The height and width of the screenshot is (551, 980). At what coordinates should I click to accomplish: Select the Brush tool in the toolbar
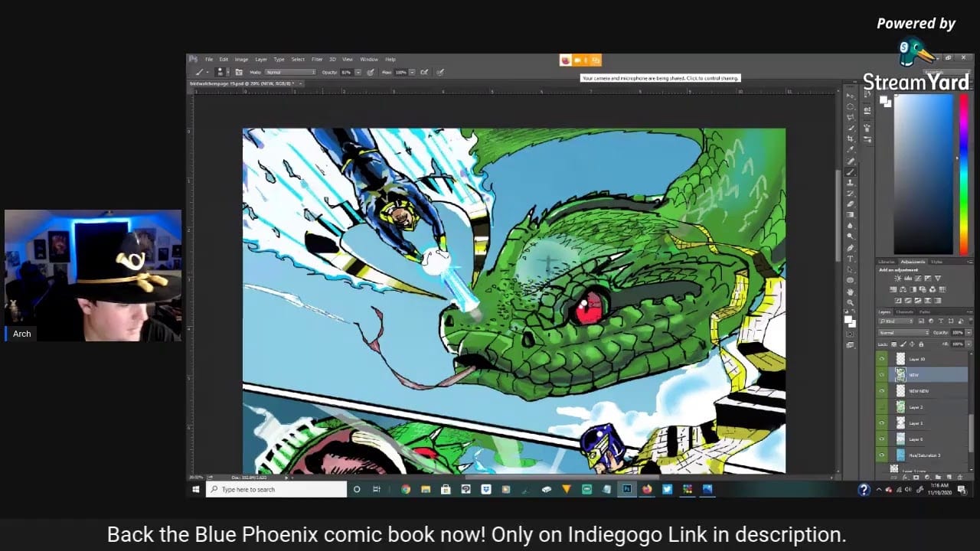pyautogui.click(x=851, y=172)
